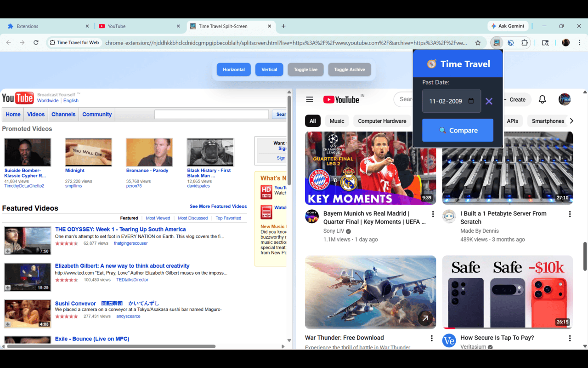Go back in browser history
The height and width of the screenshot is (368, 588).
pyautogui.click(x=8, y=42)
